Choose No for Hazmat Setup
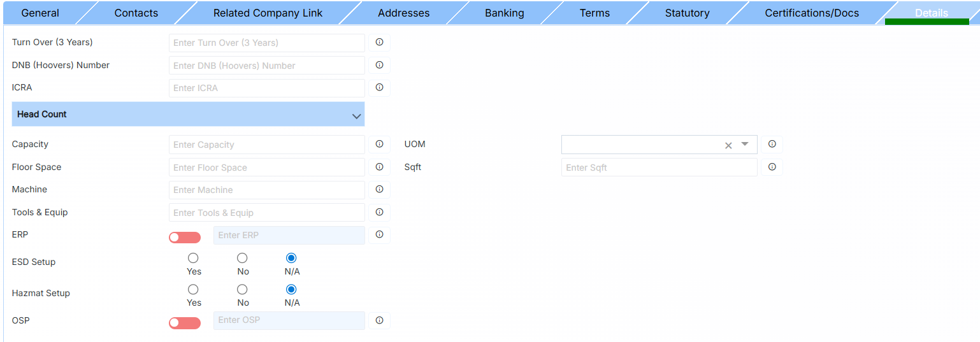Screen dimensions: 980x342 (x=242, y=290)
